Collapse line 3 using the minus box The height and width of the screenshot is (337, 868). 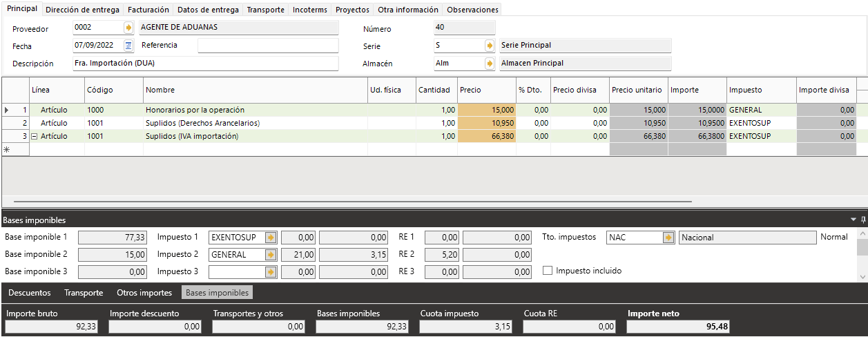click(35, 137)
